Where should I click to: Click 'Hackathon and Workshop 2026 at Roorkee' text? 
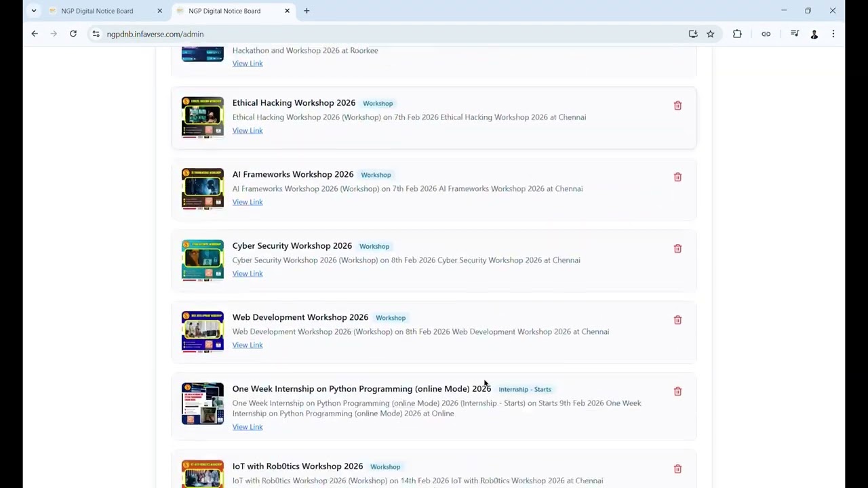pos(305,50)
